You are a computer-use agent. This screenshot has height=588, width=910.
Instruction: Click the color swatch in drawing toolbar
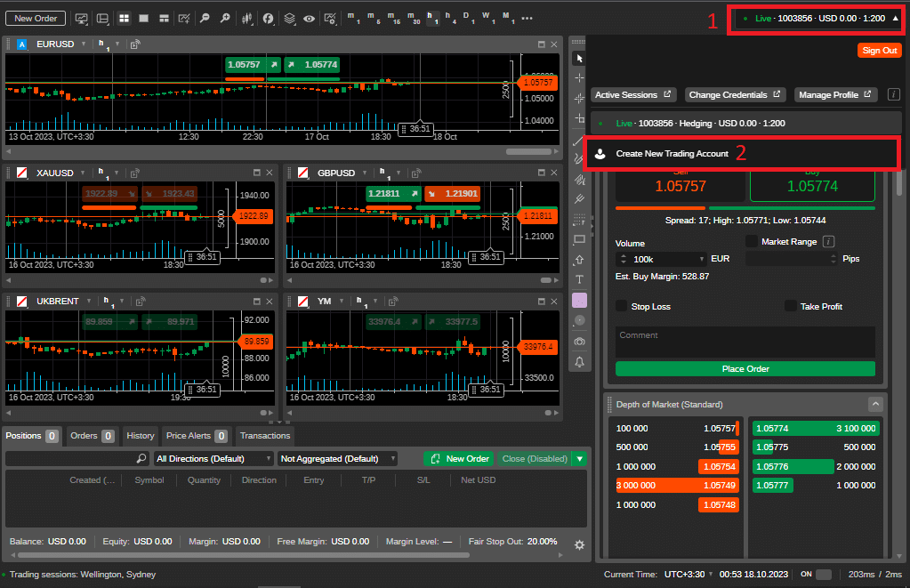click(x=579, y=300)
